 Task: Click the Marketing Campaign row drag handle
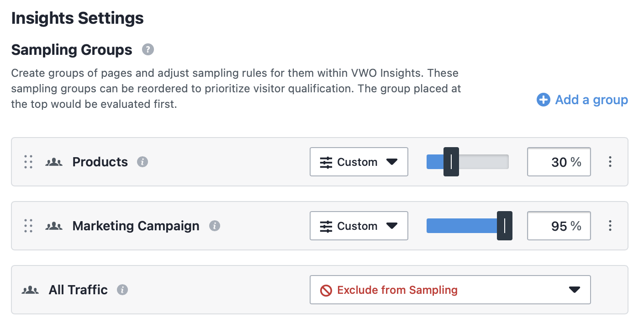[28, 226]
